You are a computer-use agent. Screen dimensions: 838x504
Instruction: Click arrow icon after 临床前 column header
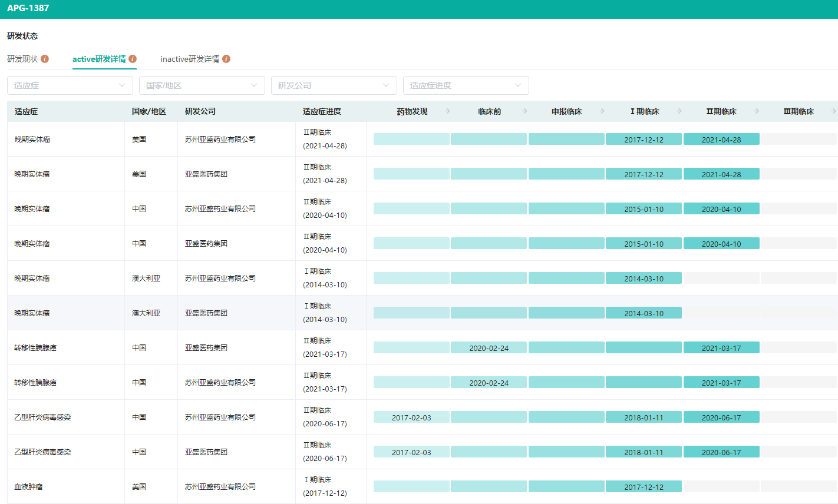pyautogui.click(x=524, y=111)
